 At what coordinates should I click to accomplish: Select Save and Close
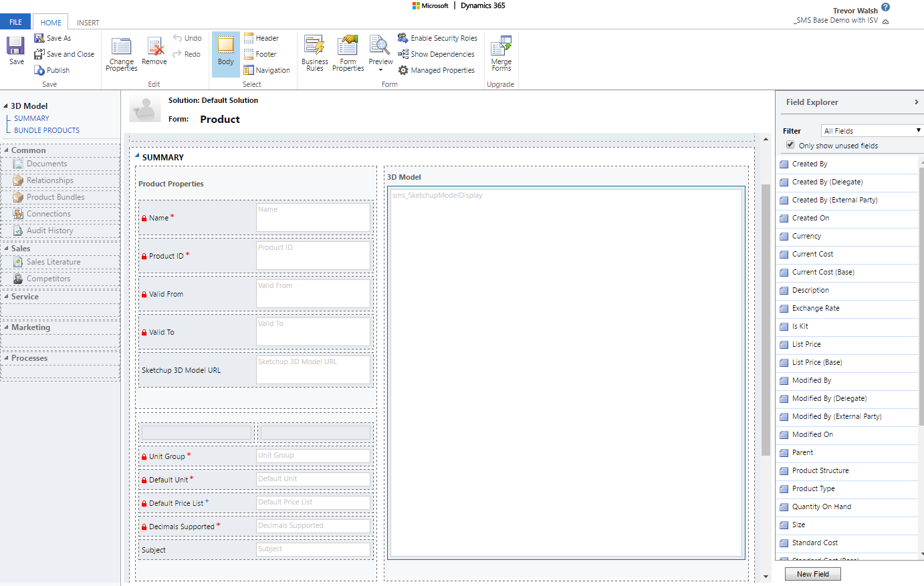tap(64, 54)
